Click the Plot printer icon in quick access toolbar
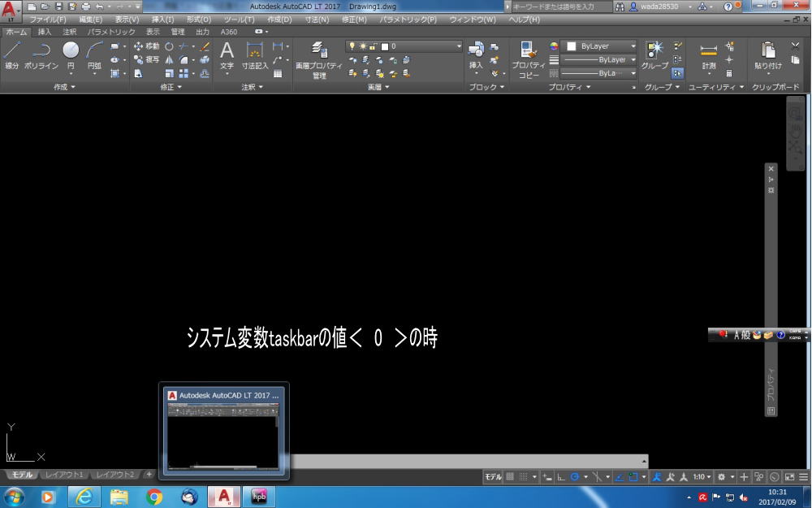Screen dimensions: 812x508 pyautogui.click(x=86, y=7)
